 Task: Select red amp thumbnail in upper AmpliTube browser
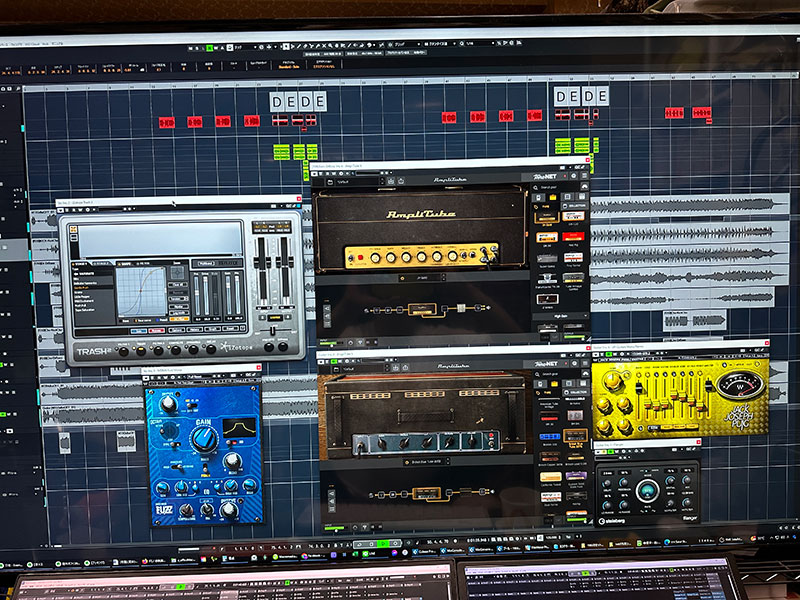(573, 236)
